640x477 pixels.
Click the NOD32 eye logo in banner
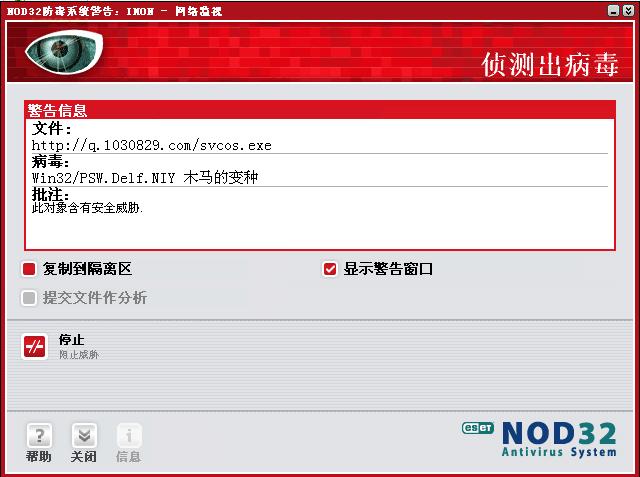click(x=64, y=51)
